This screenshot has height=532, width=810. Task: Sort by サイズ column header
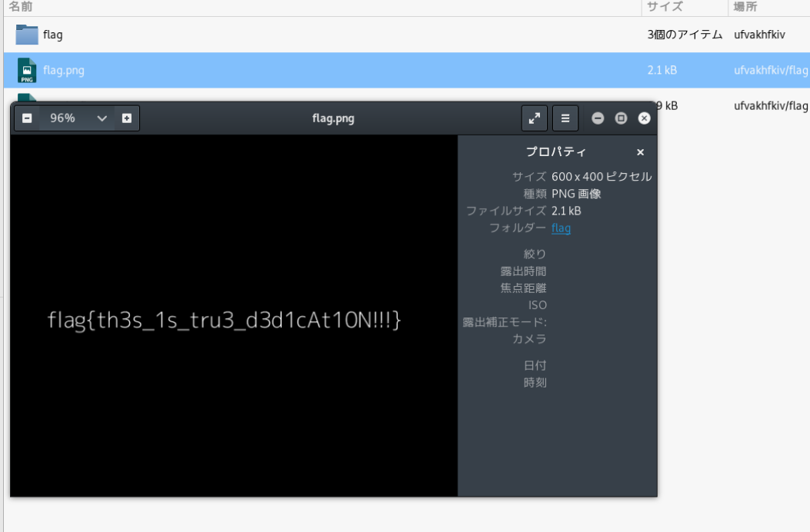(665, 7)
